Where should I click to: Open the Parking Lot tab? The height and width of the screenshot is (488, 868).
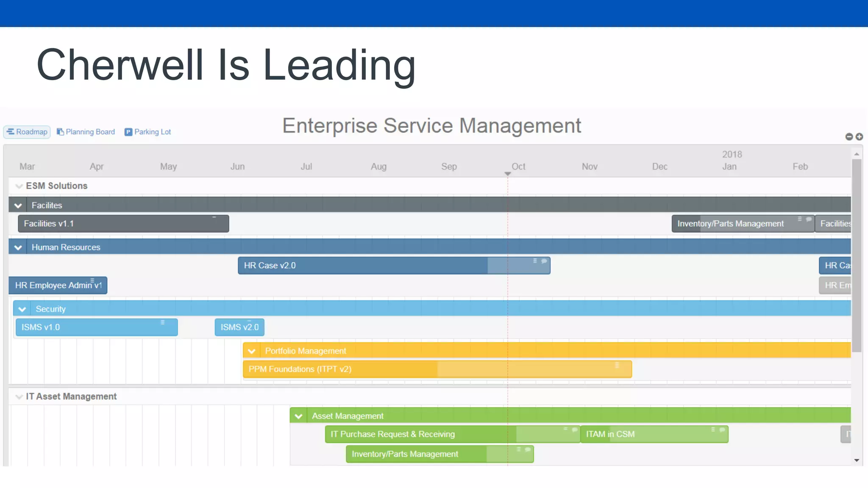pyautogui.click(x=148, y=132)
